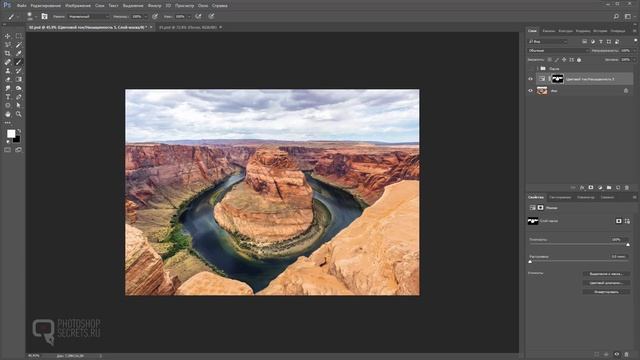The image size is (640, 360).
Task: Open layer blend mode dropdown
Action: coord(558,51)
